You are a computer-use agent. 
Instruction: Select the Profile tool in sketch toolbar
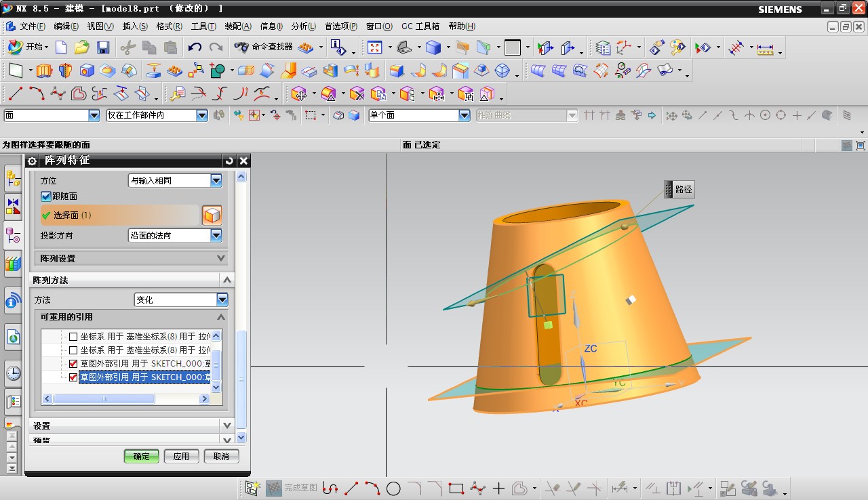point(330,488)
